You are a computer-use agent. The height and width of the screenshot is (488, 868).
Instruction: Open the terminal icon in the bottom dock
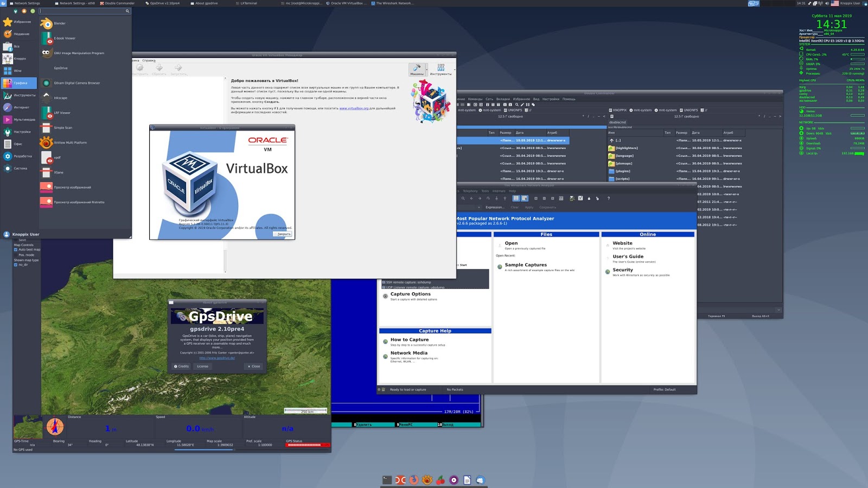(387, 480)
